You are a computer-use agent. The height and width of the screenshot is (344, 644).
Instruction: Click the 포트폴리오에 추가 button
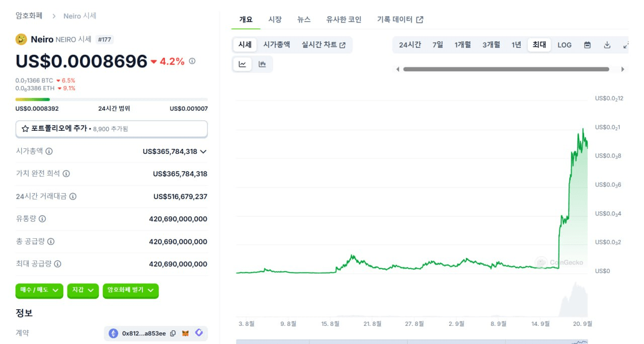tap(111, 129)
